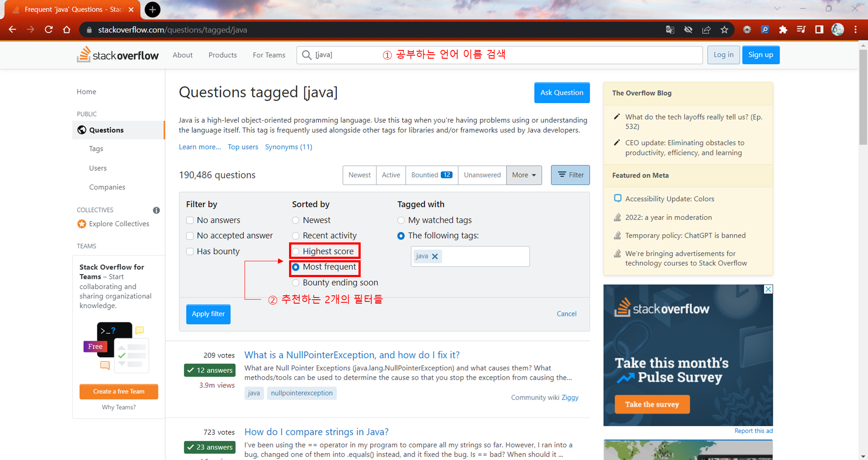Go back to previous page
Screen dimensions: 868x460
click(x=13, y=30)
